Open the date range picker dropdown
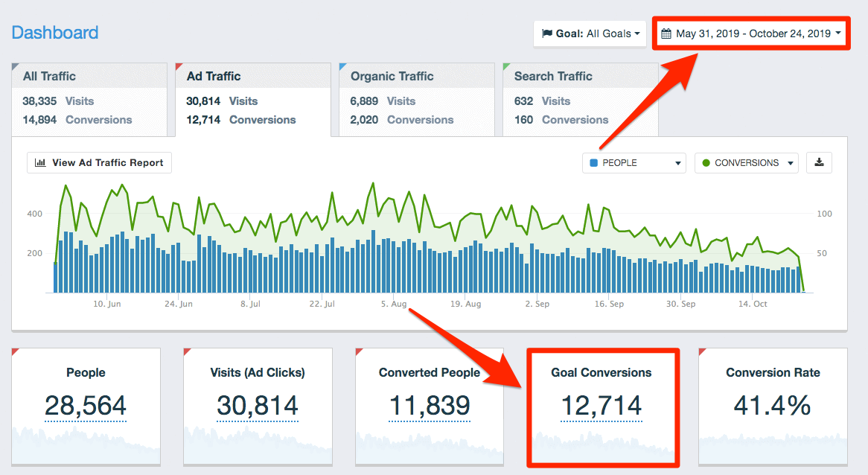Viewport: 868px width, 475px height. (x=751, y=34)
